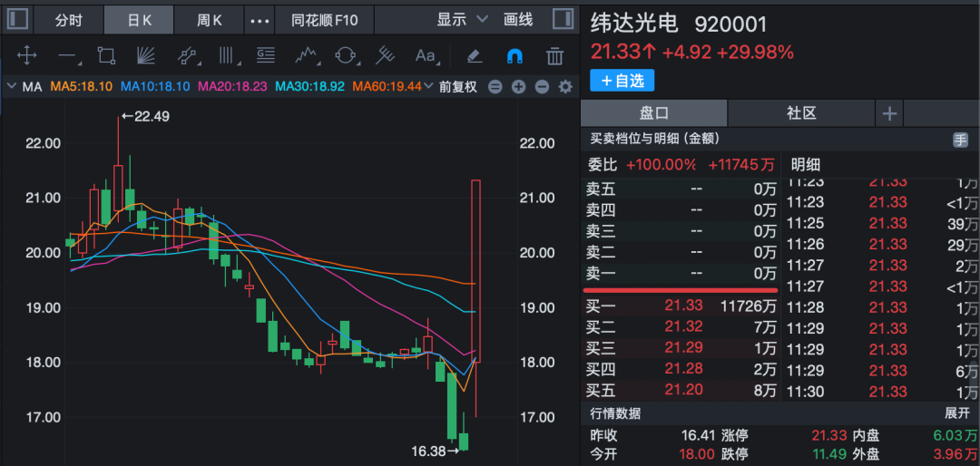
Task: Switch to the 分时 intraday tab
Action: tap(69, 20)
